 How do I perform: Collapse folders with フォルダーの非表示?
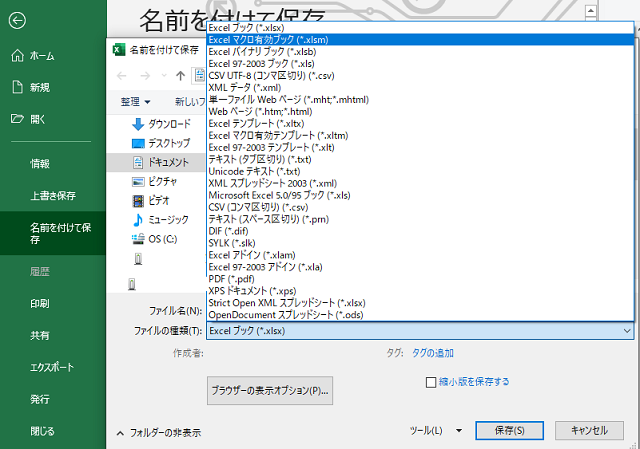click(x=159, y=433)
